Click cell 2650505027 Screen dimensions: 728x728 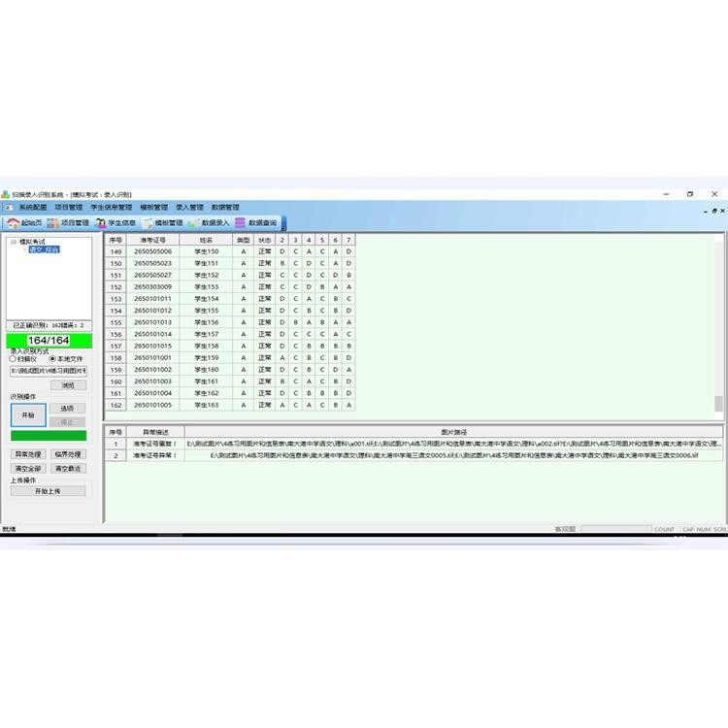(152, 276)
